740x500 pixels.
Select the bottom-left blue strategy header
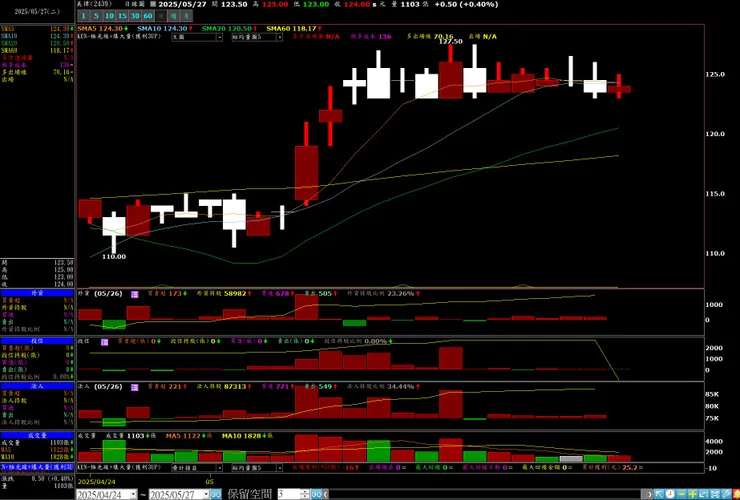click(x=37, y=466)
